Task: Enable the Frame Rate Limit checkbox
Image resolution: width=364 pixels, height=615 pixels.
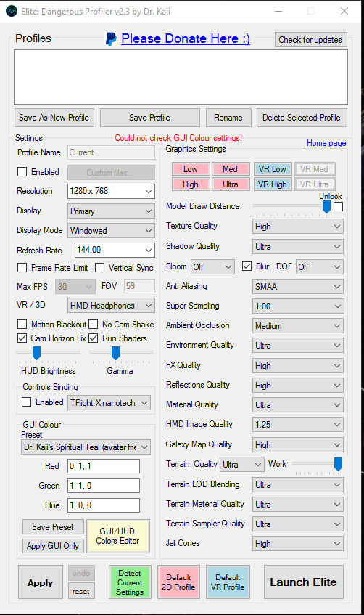Action: (22, 267)
